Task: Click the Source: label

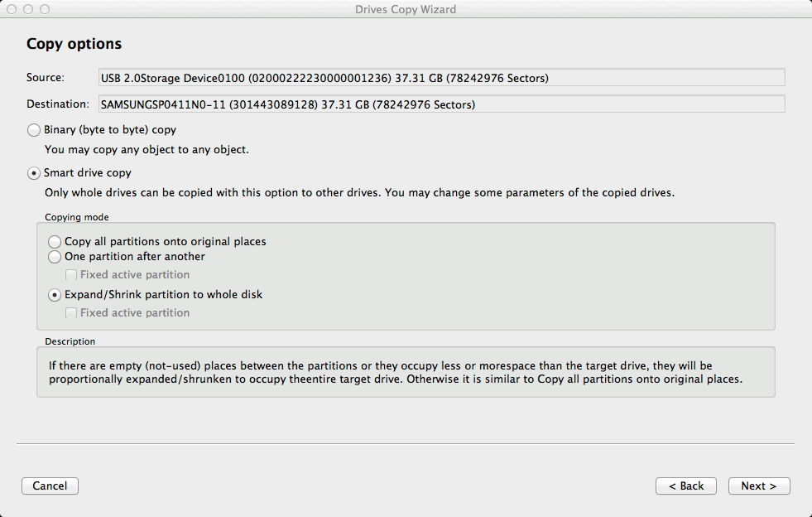Action: pos(46,78)
